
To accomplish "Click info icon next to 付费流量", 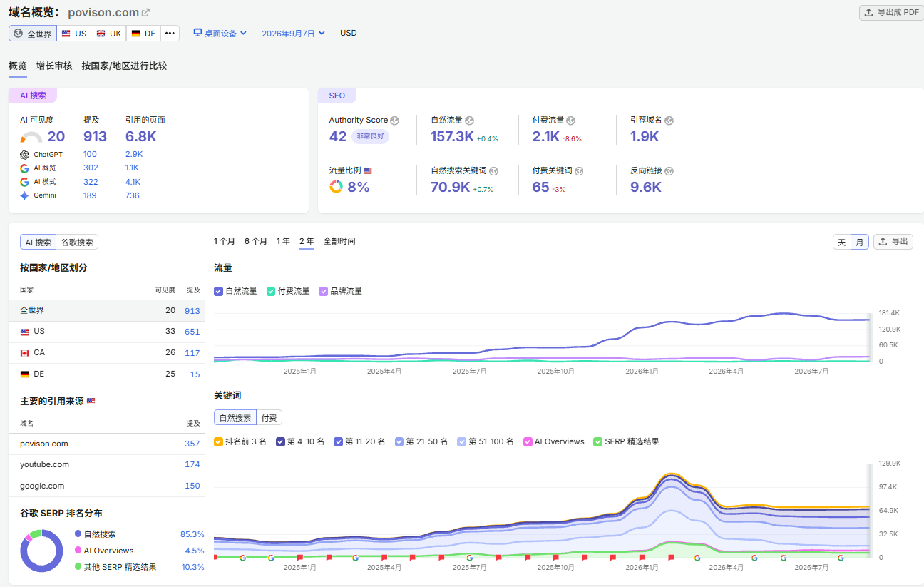I will click(570, 121).
